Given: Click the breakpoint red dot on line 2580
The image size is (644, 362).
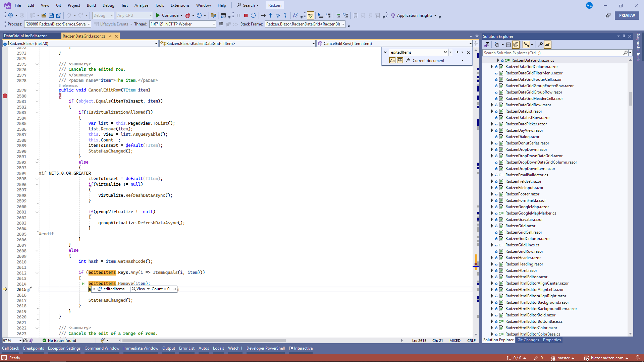Looking at the screenshot, I should click(x=5, y=96).
